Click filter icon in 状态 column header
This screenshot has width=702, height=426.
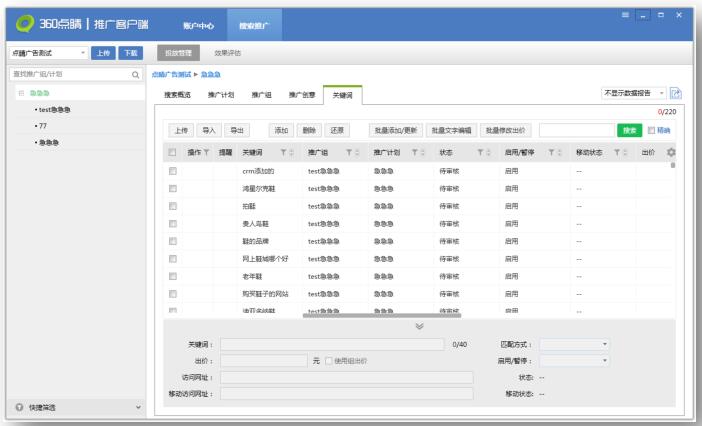[479, 152]
